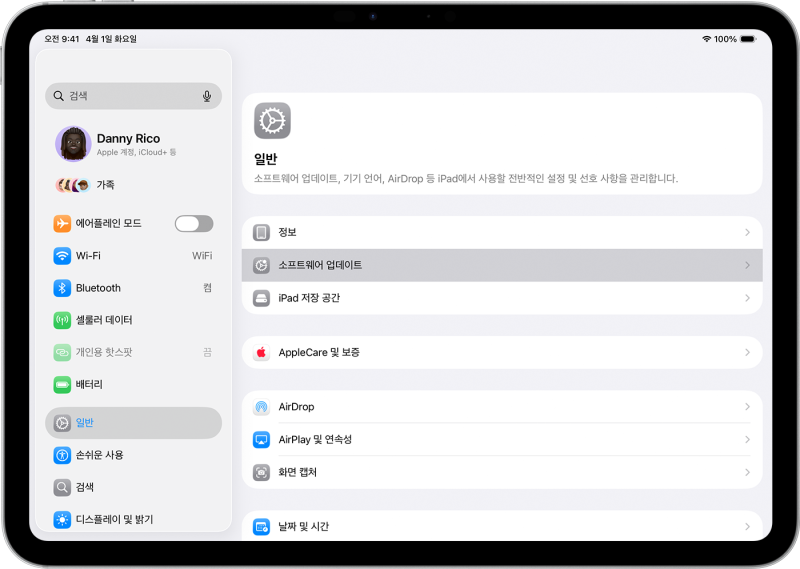
Task: Tap the gear icon beside 일반 in sidebar
Action: (x=62, y=423)
